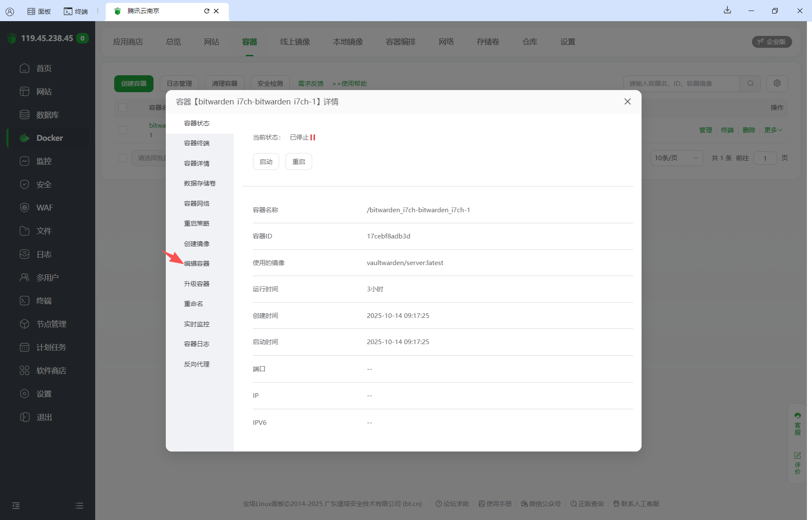Check the bitwarden container row checkbox
The height and width of the screenshot is (520, 812).
pos(123,130)
